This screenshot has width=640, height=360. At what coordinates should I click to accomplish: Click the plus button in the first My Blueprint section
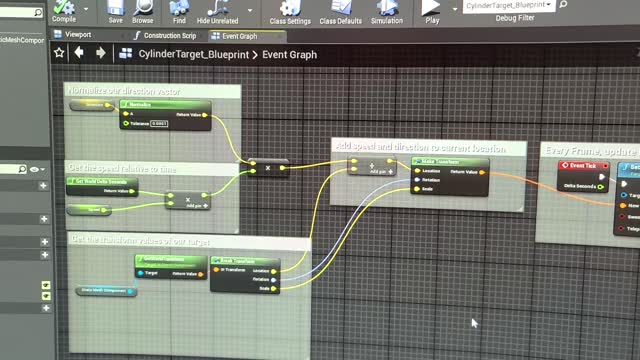pyautogui.click(x=43, y=186)
